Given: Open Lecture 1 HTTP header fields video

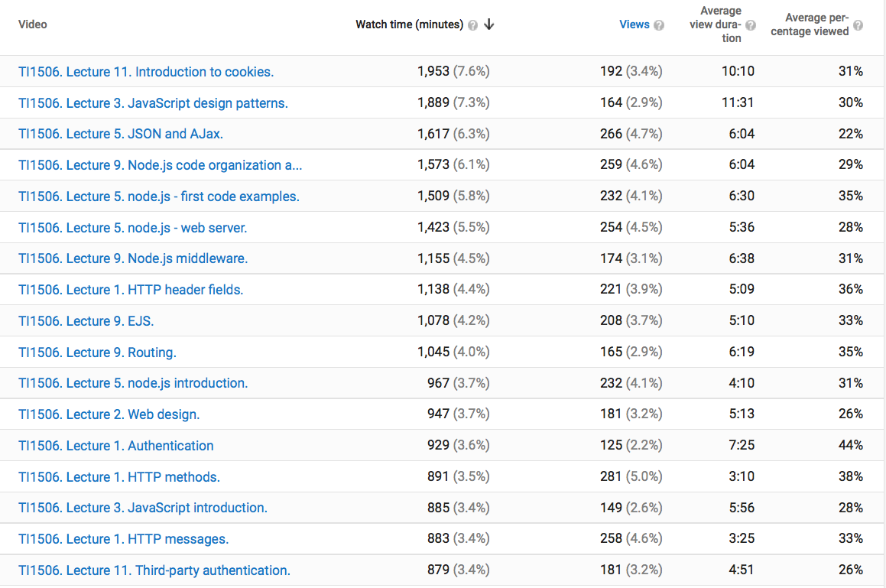Looking at the screenshot, I should tap(131, 290).
